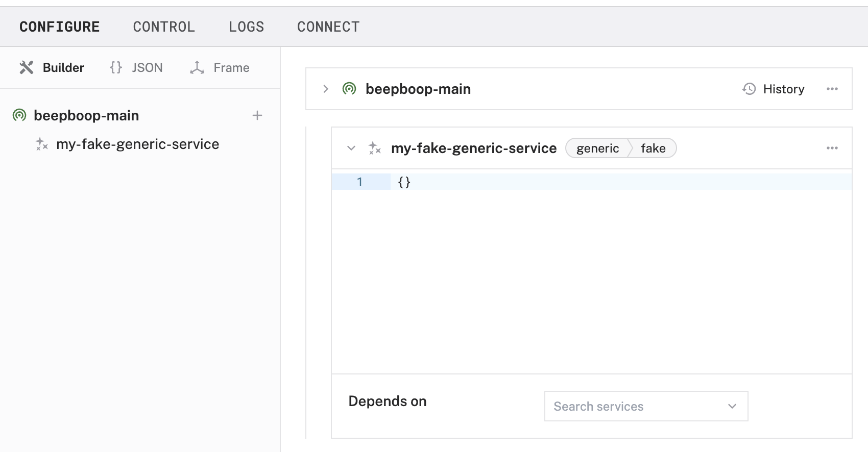Click the Frame axes icon
The image size is (868, 452).
(x=197, y=67)
